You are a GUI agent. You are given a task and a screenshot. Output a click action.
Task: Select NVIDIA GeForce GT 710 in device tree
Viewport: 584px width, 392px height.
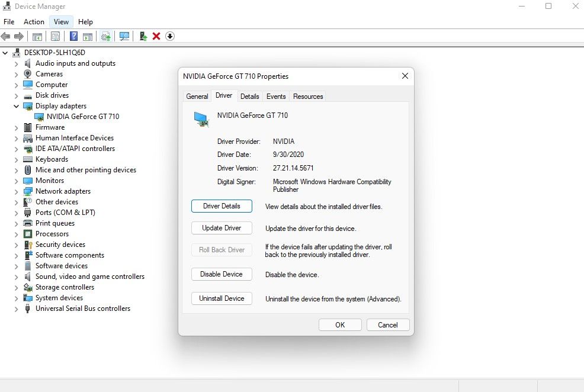click(83, 117)
